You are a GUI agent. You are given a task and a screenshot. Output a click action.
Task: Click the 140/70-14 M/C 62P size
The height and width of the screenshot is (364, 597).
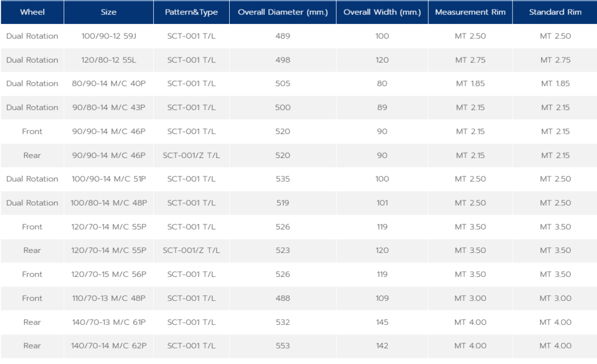click(108, 346)
